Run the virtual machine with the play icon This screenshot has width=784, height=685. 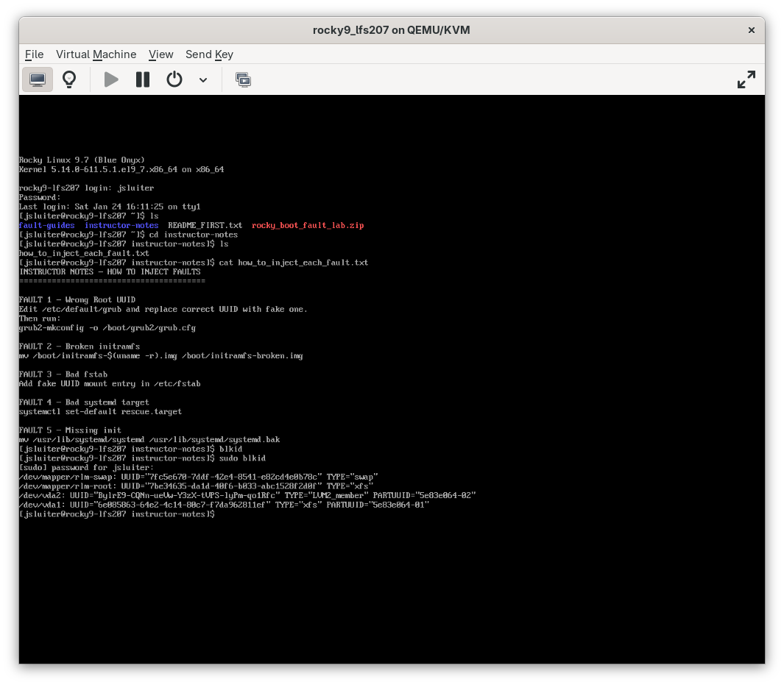tap(110, 79)
